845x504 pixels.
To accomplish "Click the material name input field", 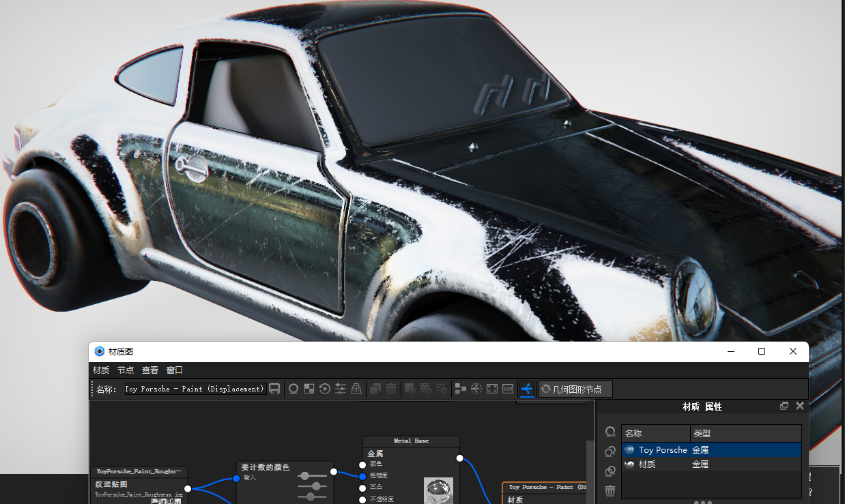I will [195, 389].
